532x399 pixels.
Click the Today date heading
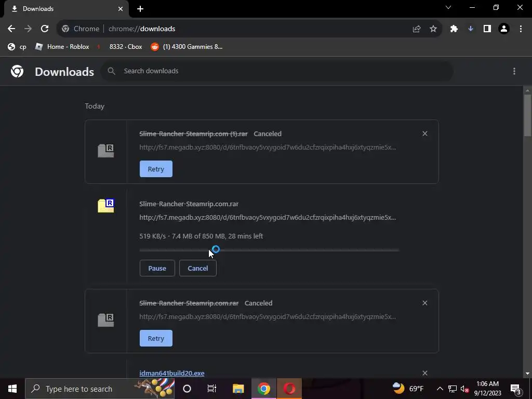(x=95, y=106)
